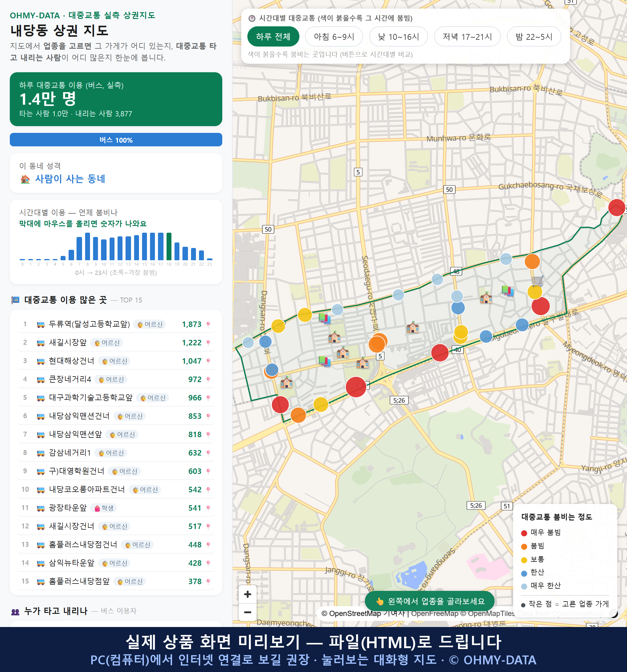Click the yellow 보통 legend swatch
Image resolution: width=627 pixels, height=672 pixels.
pyautogui.click(x=524, y=560)
